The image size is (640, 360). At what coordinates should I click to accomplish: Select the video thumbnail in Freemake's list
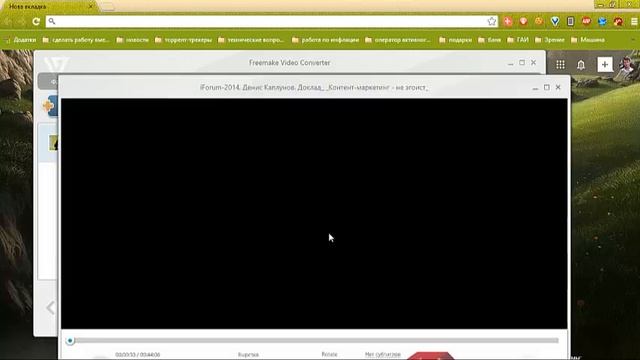pyautogui.click(x=53, y=143)
